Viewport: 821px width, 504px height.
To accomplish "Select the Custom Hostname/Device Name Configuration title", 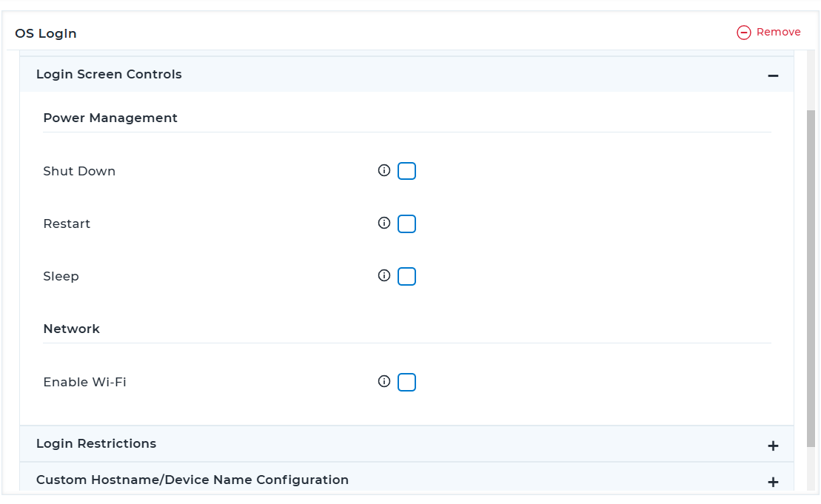I will 192,480.
